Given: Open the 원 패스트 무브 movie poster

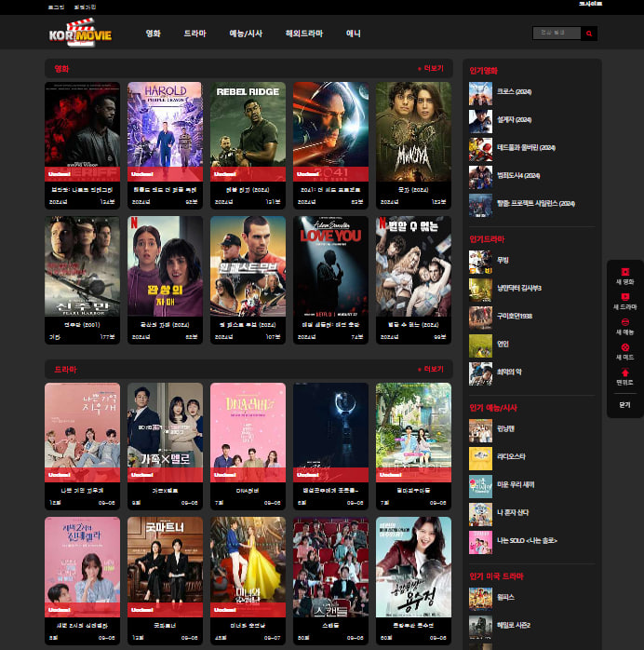Looking at the screenshot, I should pos(248,266).
